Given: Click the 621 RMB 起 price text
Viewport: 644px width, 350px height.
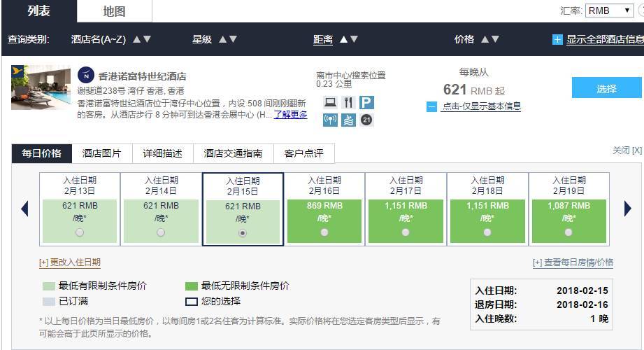Looking at the screenshot, I should tap(474, 90).
